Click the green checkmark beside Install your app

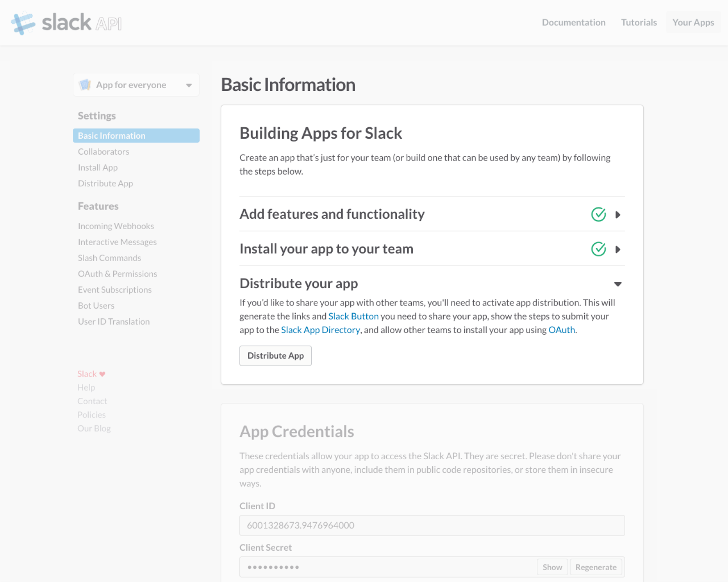(x=598, y=249)
